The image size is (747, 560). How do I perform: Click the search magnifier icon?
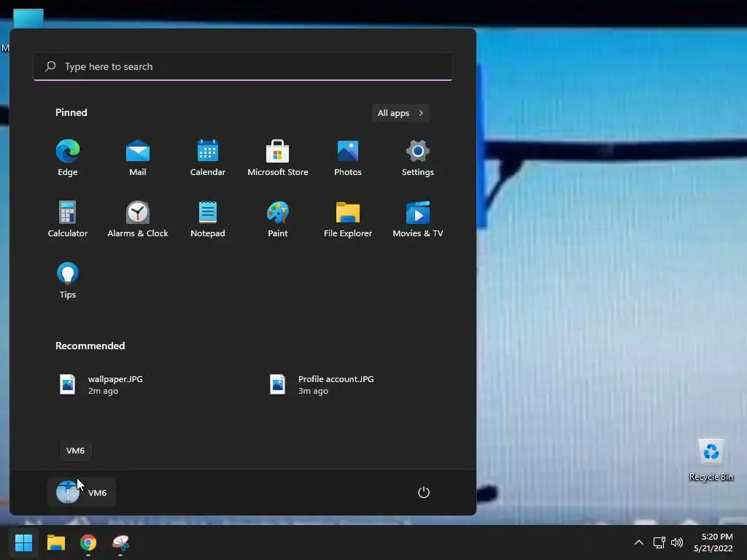point(50,66)
